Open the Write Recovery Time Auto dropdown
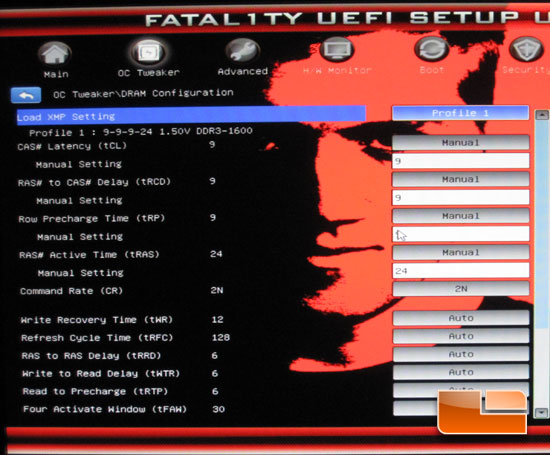Image resolution: width=550 pixels, height=455 pixels. point(461,318)
